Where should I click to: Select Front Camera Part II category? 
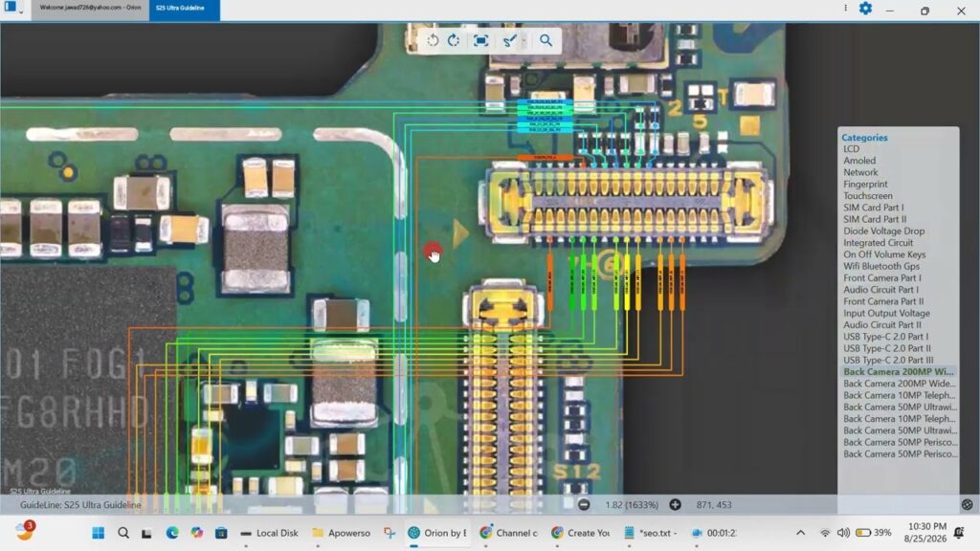883,301
